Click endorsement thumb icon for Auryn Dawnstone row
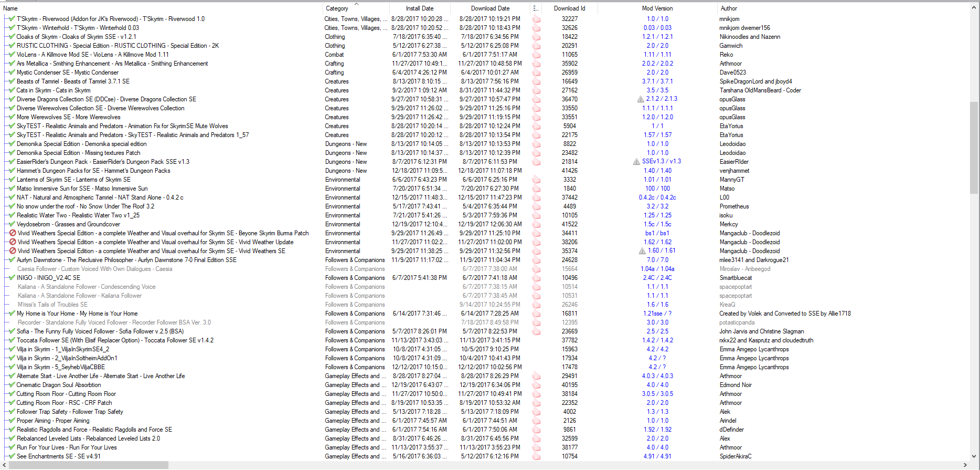This screenshot has height=470, width=980. click(x=536, y=260)
